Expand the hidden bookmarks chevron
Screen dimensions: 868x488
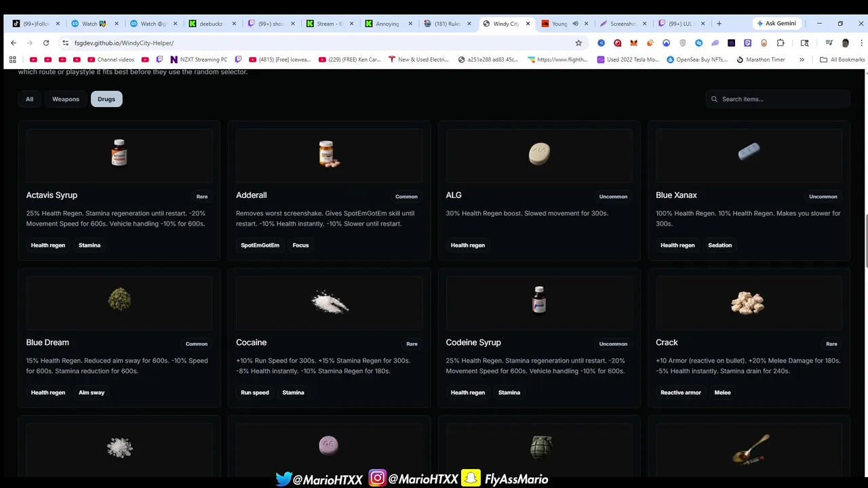coord(802,60)
